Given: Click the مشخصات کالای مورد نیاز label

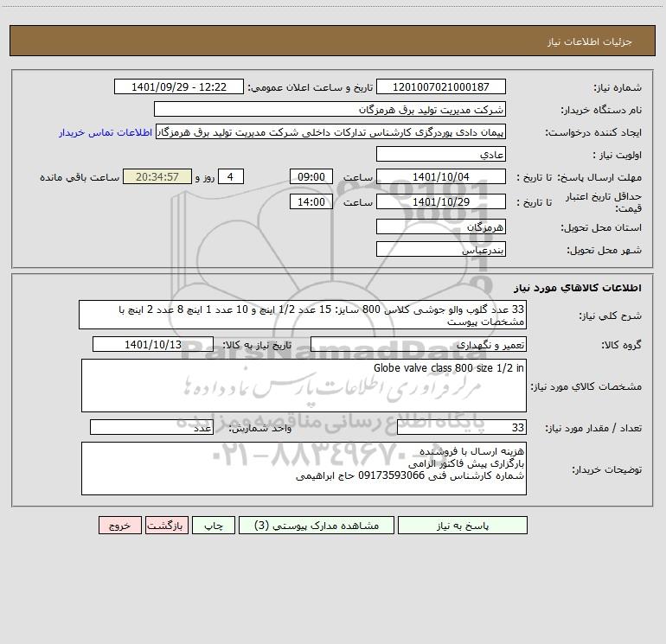Looking at the screenshot, I should [x=586, y=386].
